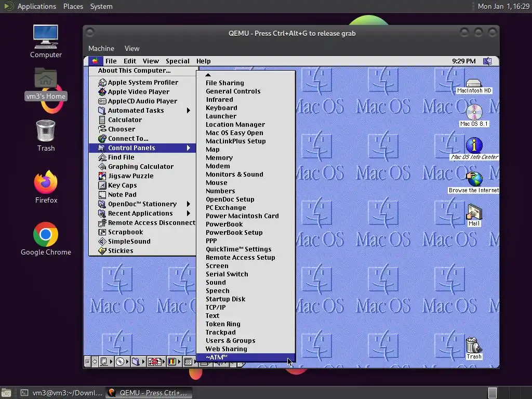
Task: Choose Memory control panel
Action: tap(246, 158)
